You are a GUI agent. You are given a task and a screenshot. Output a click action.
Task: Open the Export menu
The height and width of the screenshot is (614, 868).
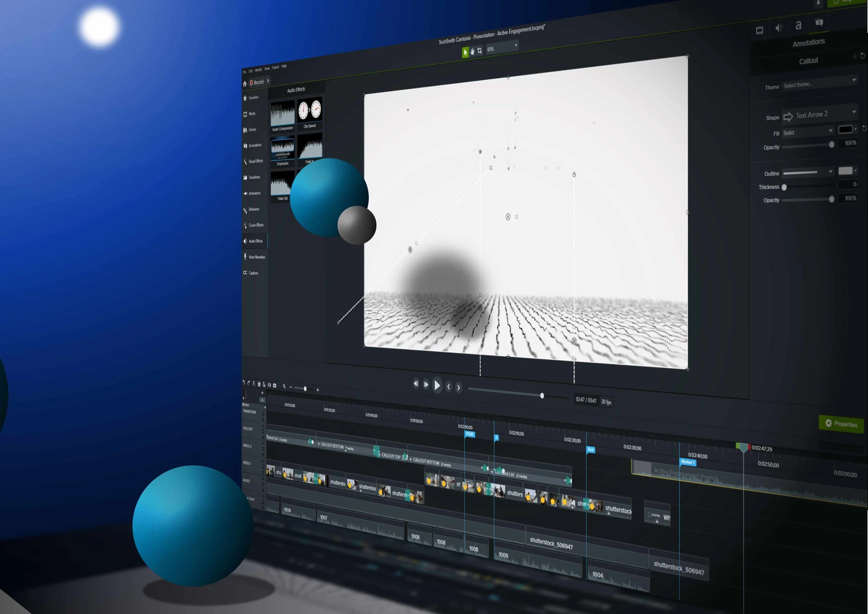tap(275, 67)
